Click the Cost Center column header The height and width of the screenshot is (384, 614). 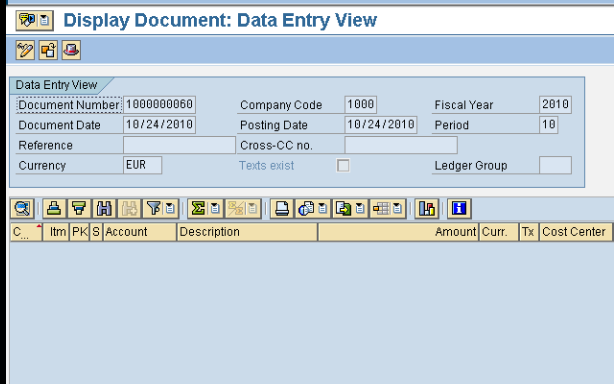coord(576,232)
